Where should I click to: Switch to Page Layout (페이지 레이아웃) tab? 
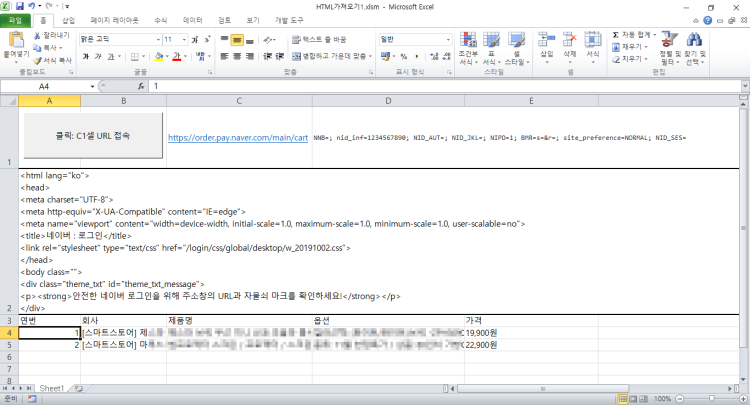coord(114,21)
